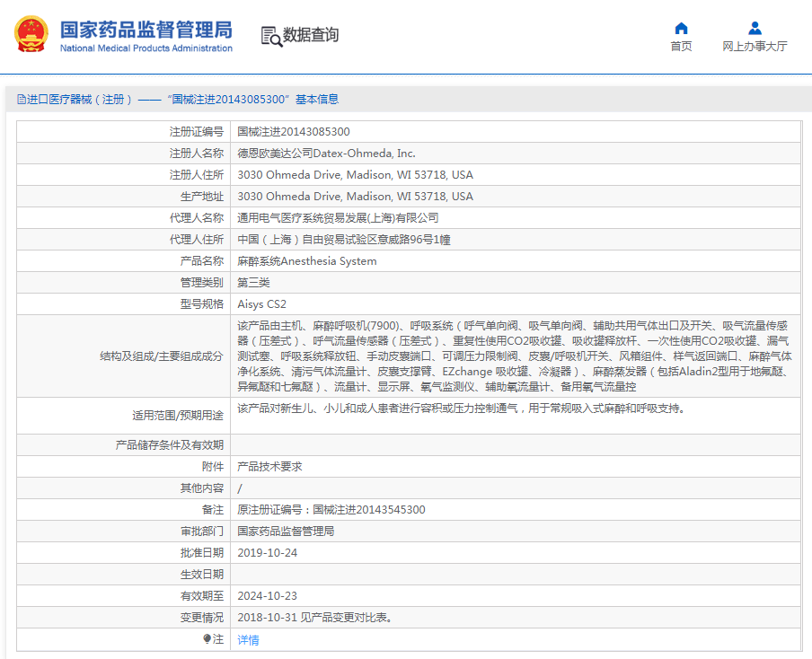Click the approval date 2019-10-24
812x659 pixels.
267,553
